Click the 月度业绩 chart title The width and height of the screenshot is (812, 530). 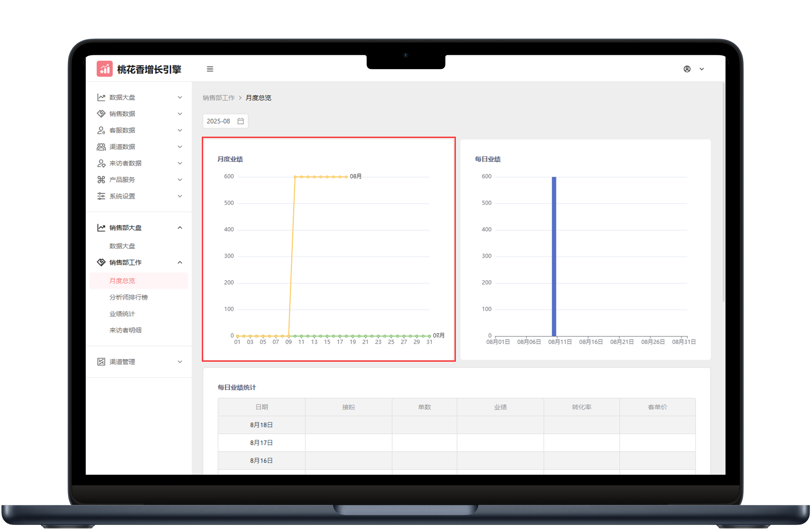point(230,159)
